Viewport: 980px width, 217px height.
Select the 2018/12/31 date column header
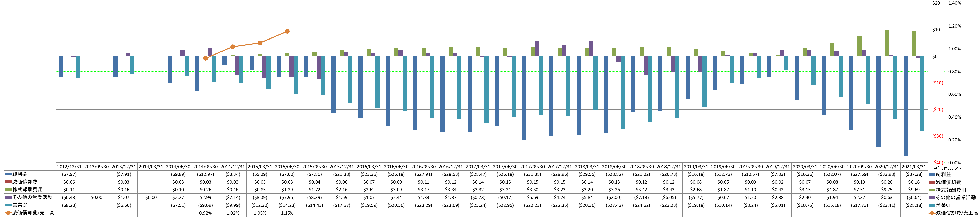pos(669,167)
